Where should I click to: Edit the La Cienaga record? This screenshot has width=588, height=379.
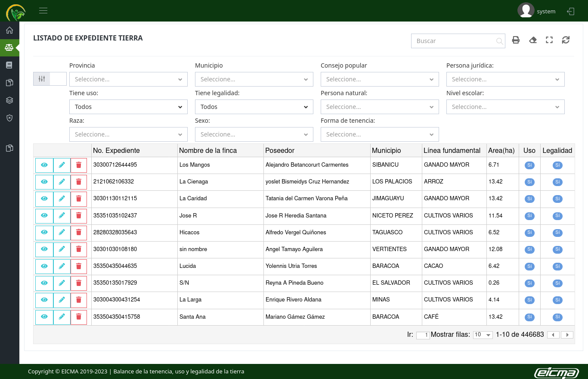62,182
